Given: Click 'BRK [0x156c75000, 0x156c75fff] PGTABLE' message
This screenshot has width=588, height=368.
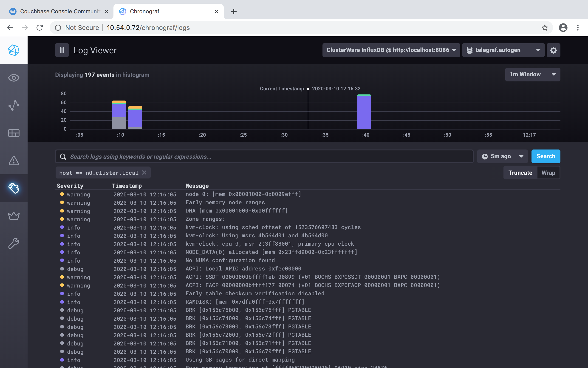Looking at the screenshot, I should [x=248, y=310].
